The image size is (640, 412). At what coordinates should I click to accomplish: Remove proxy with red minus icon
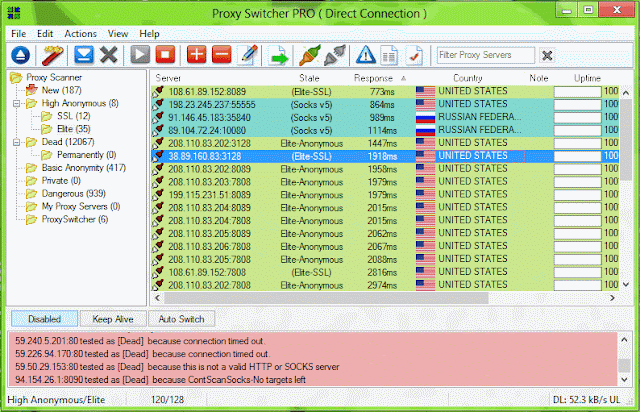pos(222,55)
